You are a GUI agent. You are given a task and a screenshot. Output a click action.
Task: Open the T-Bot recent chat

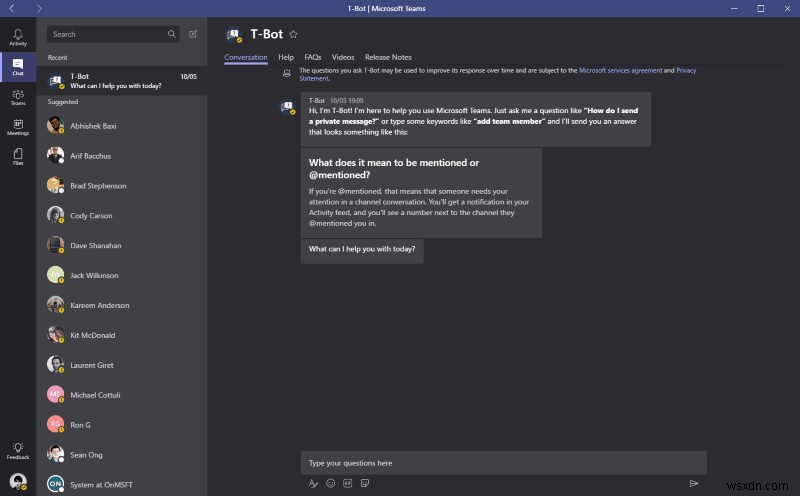(122, 81)
